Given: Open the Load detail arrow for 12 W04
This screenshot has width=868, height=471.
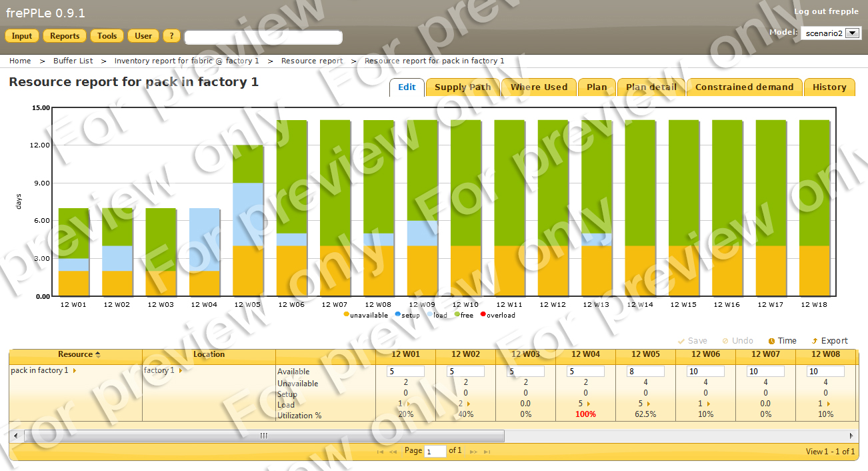Looking at the screenshot, I should (589, 404).
